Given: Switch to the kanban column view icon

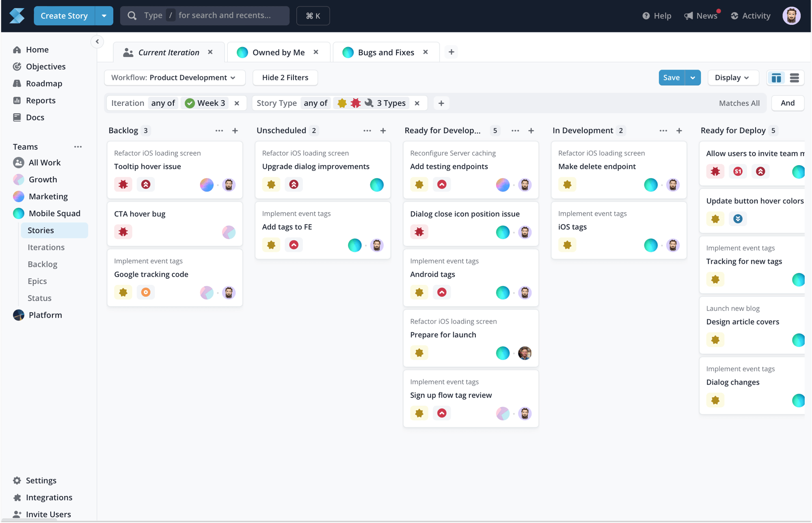Looking at the screenshot, I should click(x=776, y=77).
